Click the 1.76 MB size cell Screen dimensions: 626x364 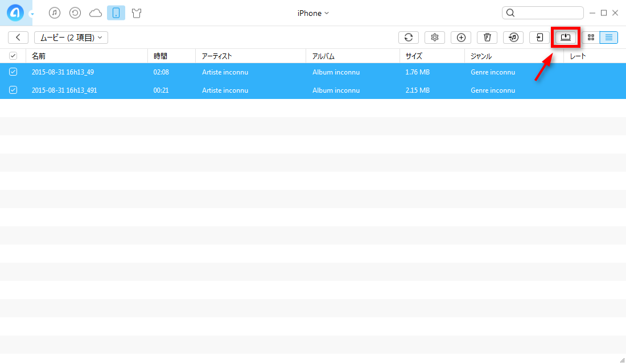[x=418, y=72]
